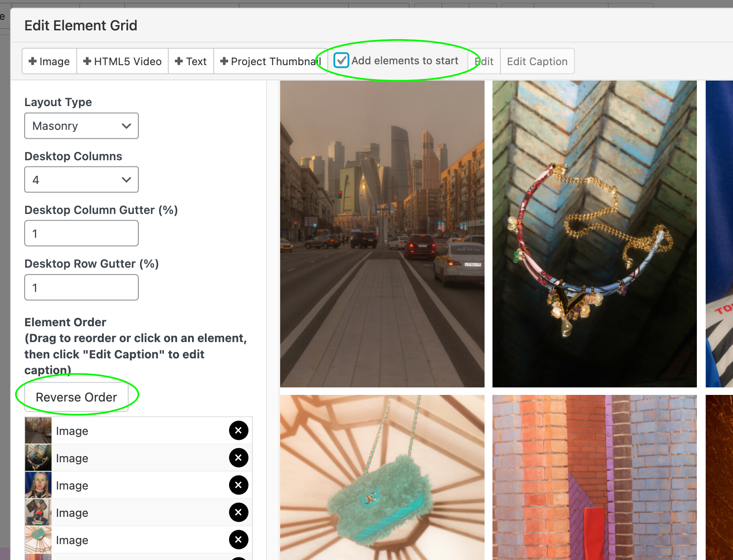
Task: Focus the Desktop Column Gutter input
Action: 81,233
